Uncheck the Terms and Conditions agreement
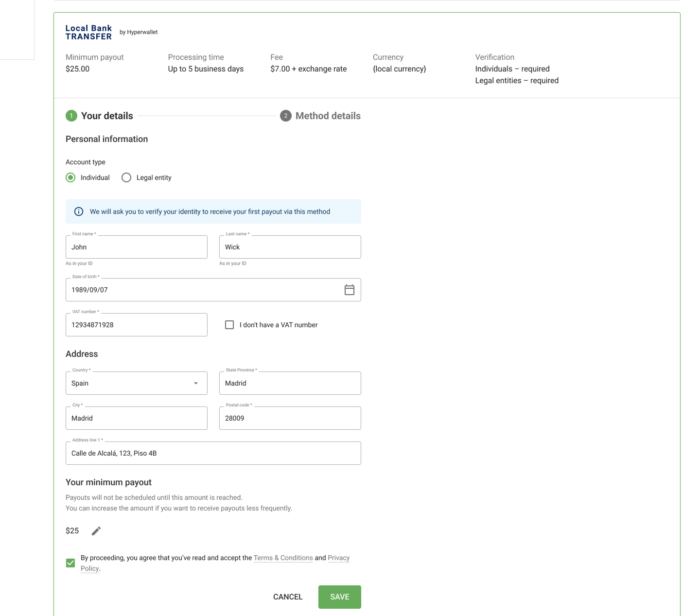This screenshot has height=616, width=700. [x=70, y=563]
